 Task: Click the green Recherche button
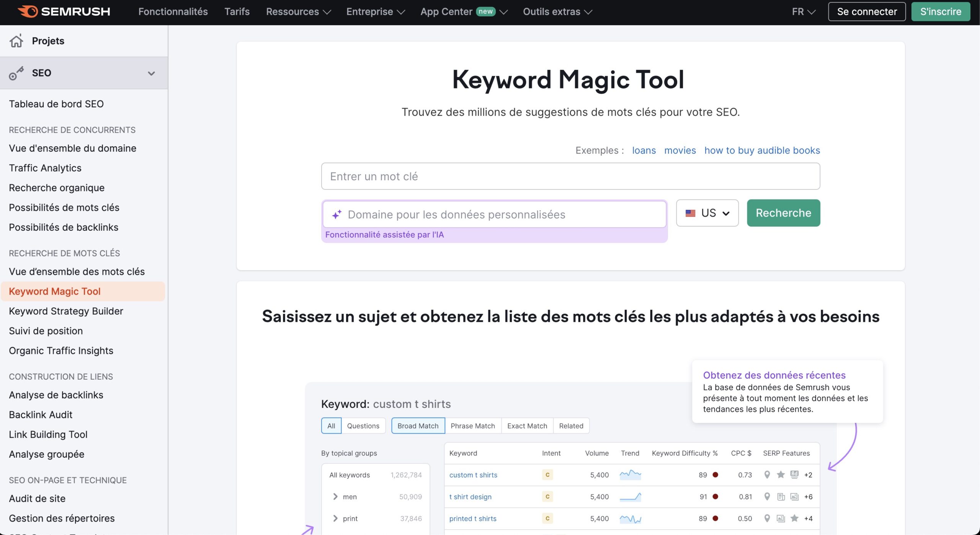pyautogui.click(x=783, y=213)
